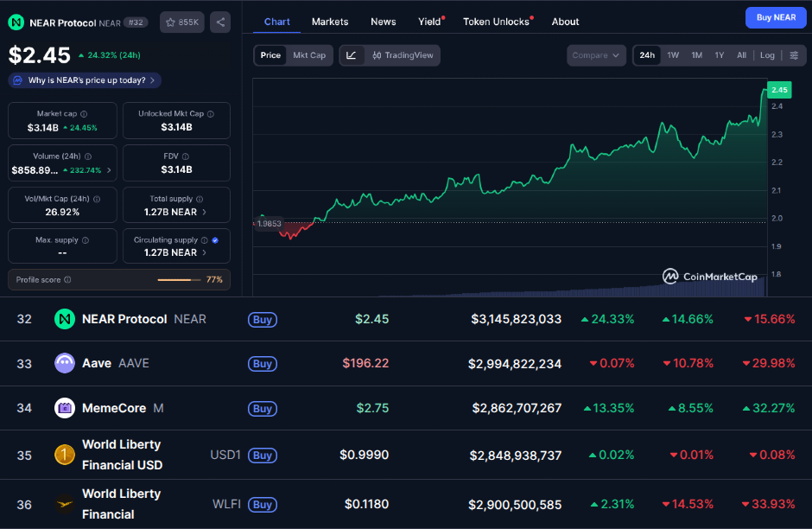The height and width of the screenshot is (529, 812).
Task: Toggle the chart to Mkt Cap view
Action: (x=309, y=54)
